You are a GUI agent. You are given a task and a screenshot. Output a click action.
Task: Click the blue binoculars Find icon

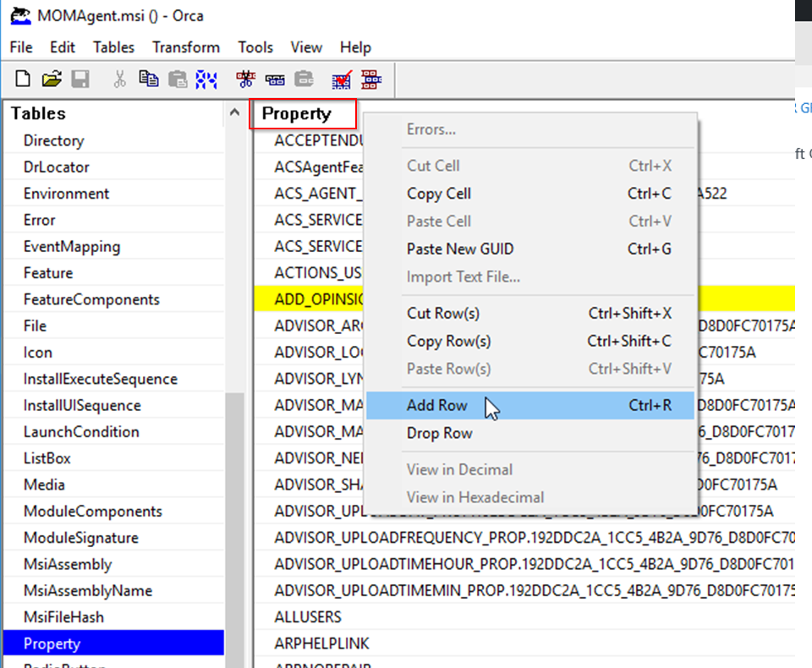(x=206, y=79)
